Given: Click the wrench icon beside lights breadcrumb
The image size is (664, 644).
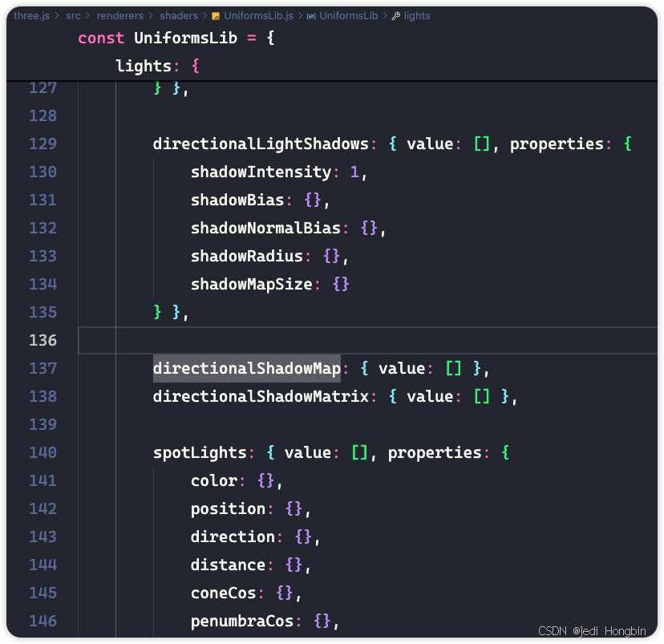Looking at the screenshot, I should tap(396, 16).
